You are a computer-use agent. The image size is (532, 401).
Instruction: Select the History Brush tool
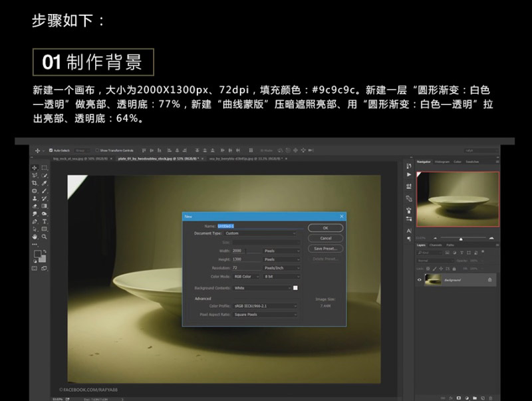pos(44,198)
